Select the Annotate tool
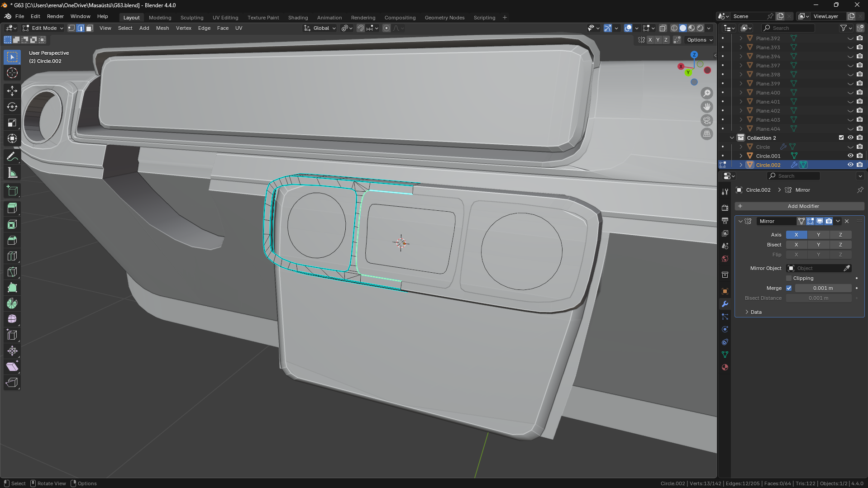This screenshot has width=868, height=488. (x=12, y=157)
